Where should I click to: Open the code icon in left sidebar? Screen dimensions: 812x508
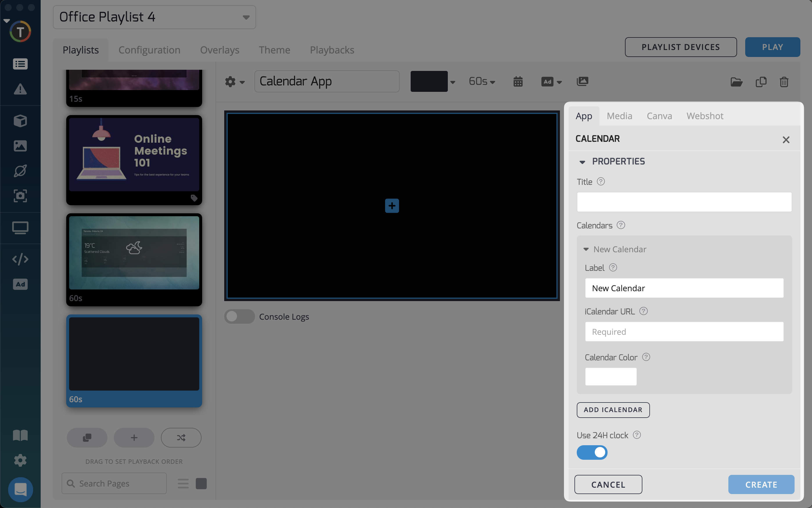point(20,259)
